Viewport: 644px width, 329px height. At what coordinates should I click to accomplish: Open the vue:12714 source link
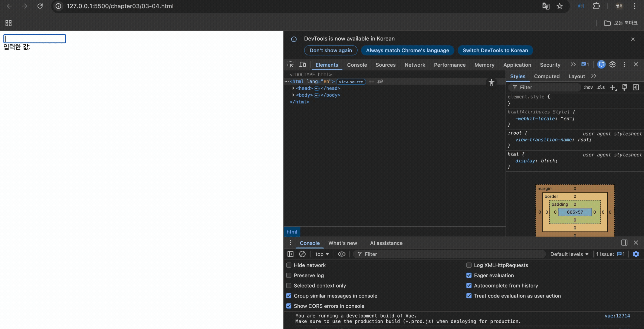click(x=617, y=316)
